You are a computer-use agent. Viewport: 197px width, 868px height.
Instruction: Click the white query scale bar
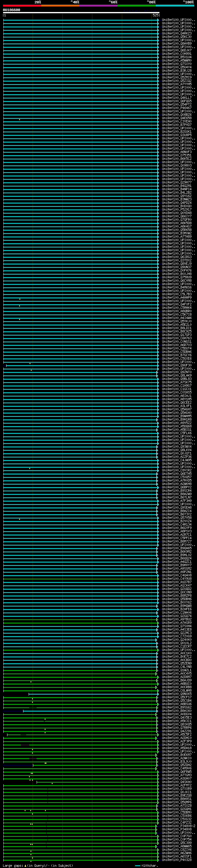click(x=81, y=13)
